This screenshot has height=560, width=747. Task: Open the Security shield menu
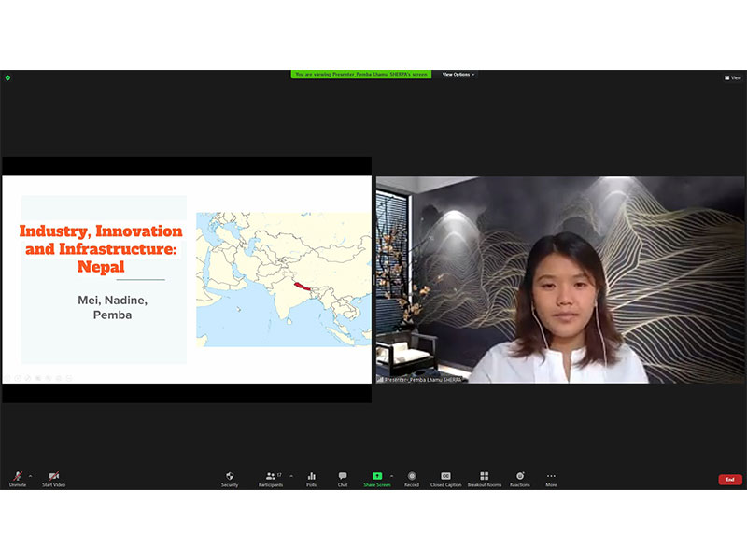(x=230, y=478)
